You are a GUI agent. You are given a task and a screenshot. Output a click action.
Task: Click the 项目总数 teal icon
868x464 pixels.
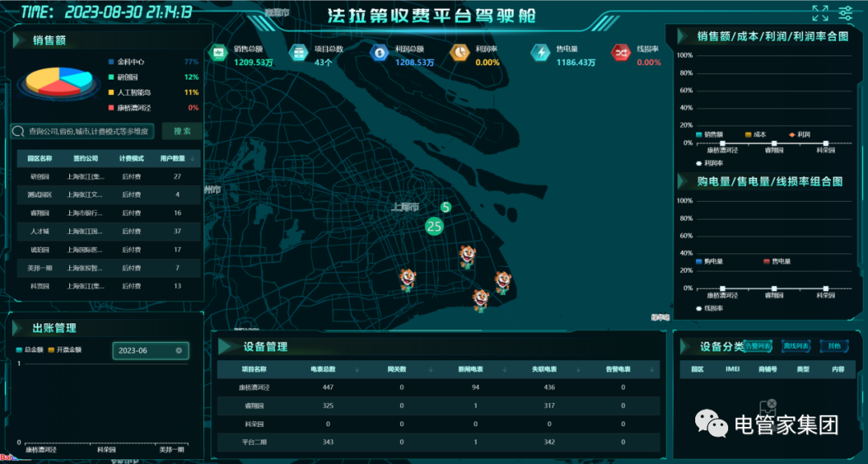point(298,53)
